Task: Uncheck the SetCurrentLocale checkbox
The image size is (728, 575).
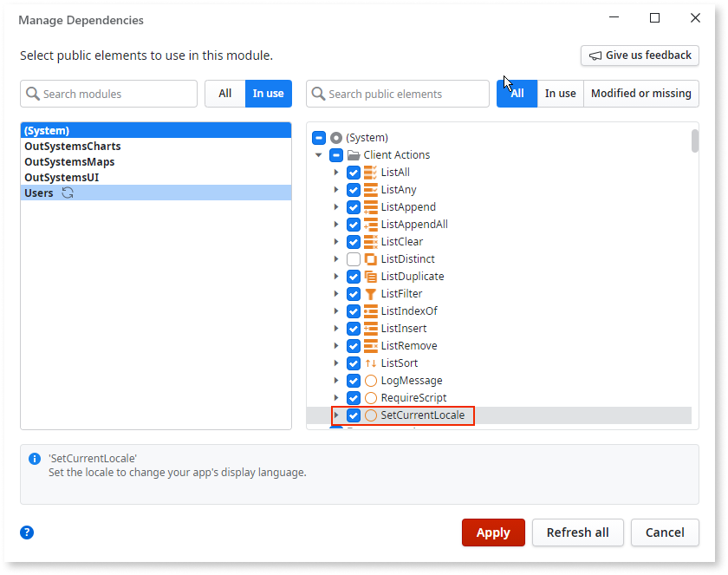Action: (x=353, y=415)
